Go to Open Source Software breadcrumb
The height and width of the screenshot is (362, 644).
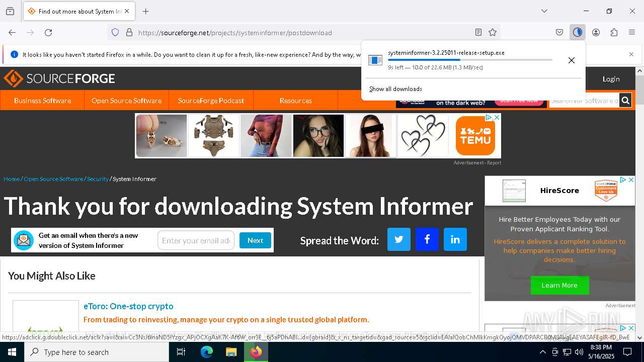53,179
